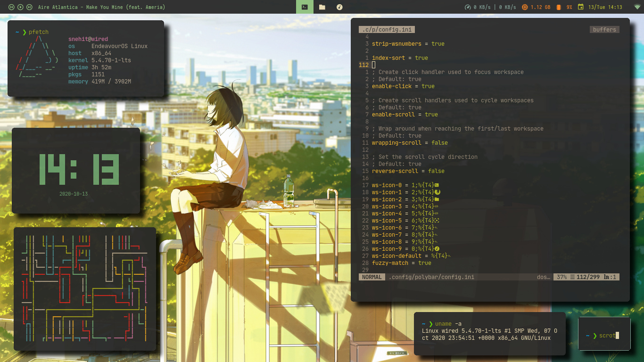Switch to the folder workspace icon
Viewport: 644px width, 362px height.
322,7
